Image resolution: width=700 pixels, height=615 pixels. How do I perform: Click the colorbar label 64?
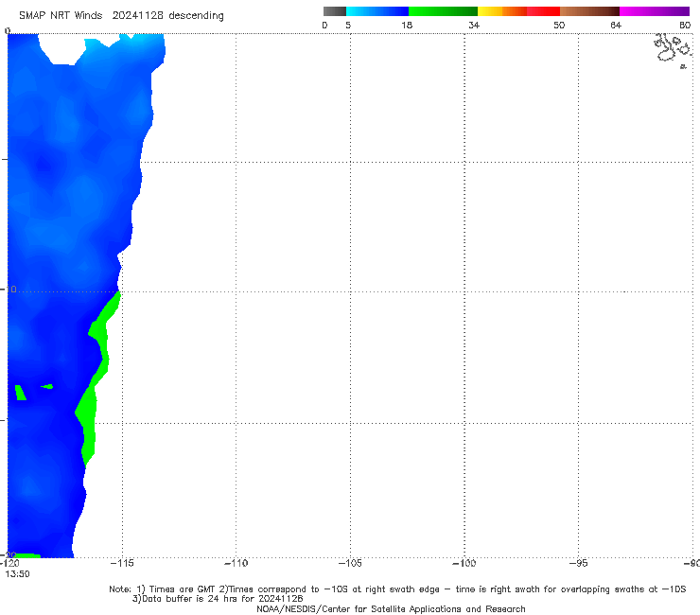point(616,25)
